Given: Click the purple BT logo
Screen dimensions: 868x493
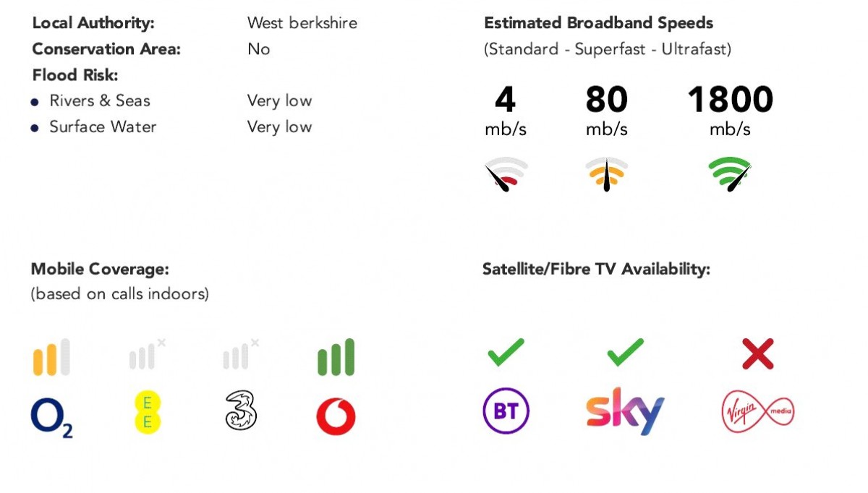Looking at the screenshot, I should tap(506, 411).
